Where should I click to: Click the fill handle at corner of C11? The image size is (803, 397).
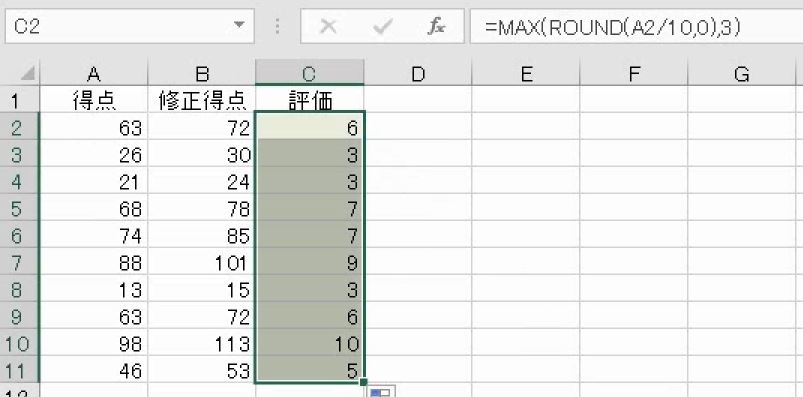coord(363,382)
